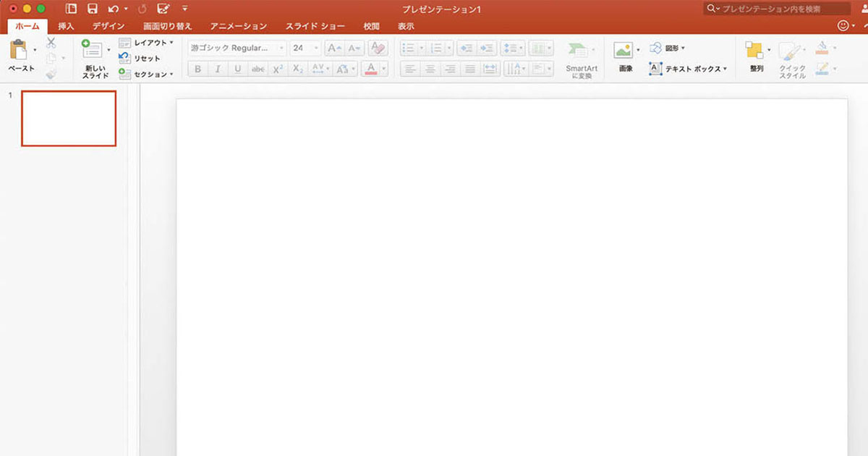Click the Undo arrow in title bar
Image resolution: width=868 pixels, height=456 pixels.
(113, 9)
